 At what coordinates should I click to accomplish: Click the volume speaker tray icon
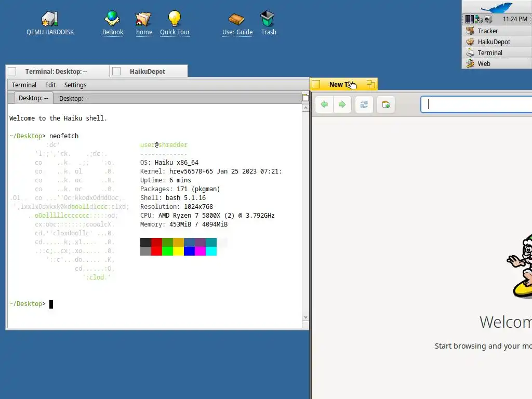coord(488,19)
